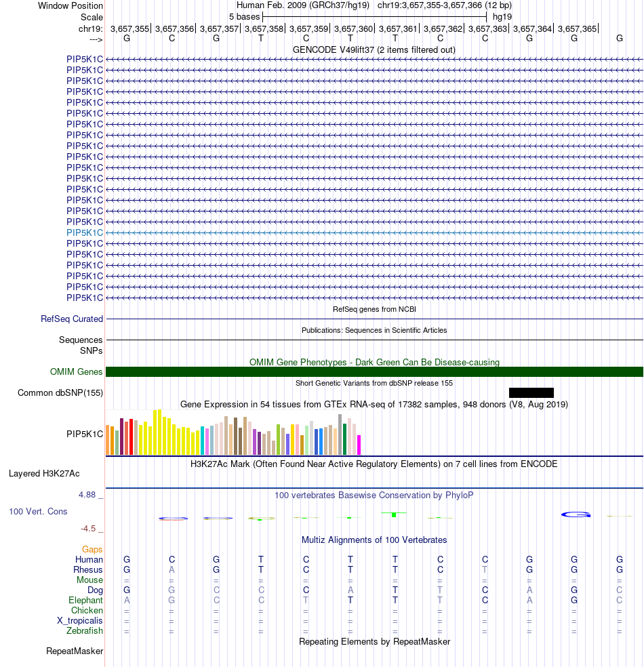Click the black dbSNP variant block
The width and height of the screenshot is (644, 667).
pos(531,392)
